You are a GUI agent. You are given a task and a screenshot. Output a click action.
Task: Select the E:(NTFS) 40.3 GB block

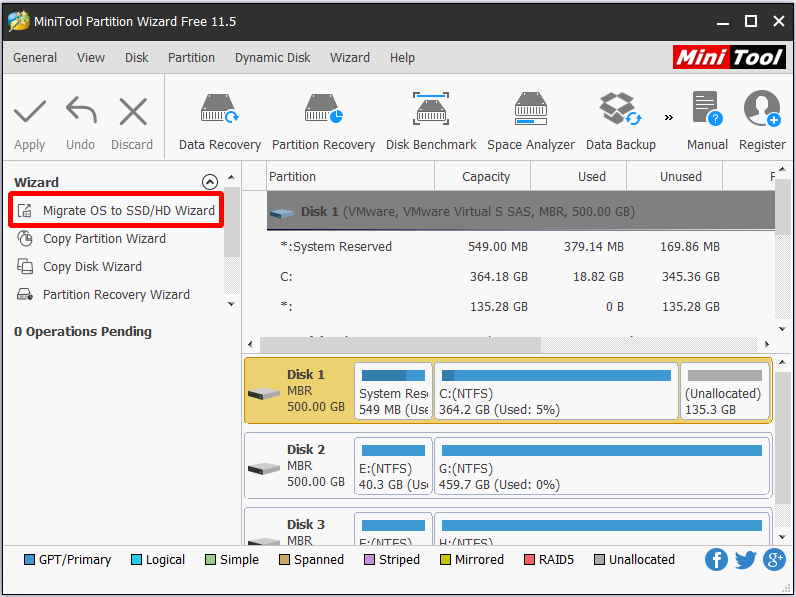[393, 466]
